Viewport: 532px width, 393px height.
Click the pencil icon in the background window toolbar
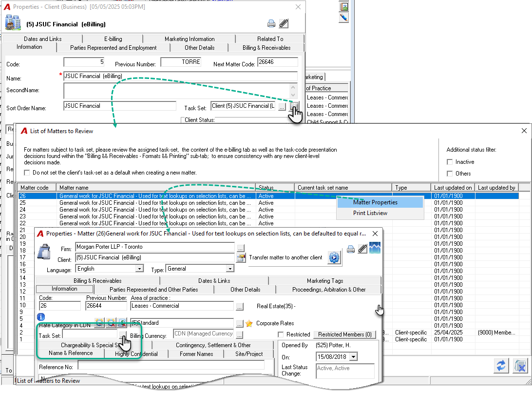point(343,18)
